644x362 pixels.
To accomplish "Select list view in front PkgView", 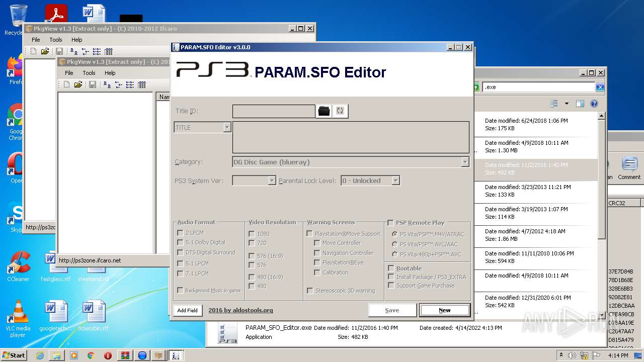I will point(130,84).
